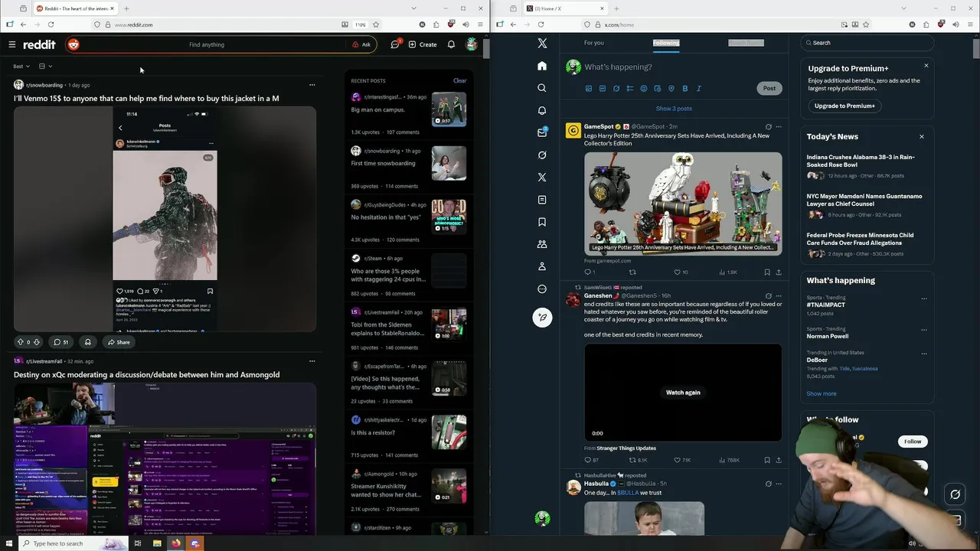Focus the Reddit 'Find anything' search box
The image size is (980, 551).
[207, 44]
